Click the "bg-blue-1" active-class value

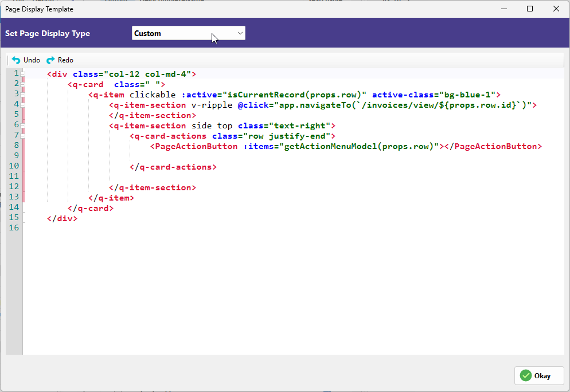tap(467, 95)
